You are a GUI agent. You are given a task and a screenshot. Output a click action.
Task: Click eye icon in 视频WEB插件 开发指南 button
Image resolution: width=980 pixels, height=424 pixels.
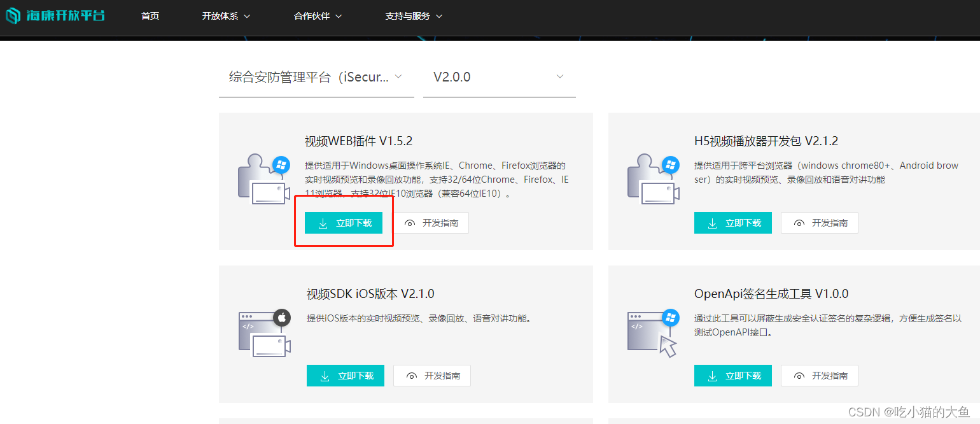coord(410,223)
